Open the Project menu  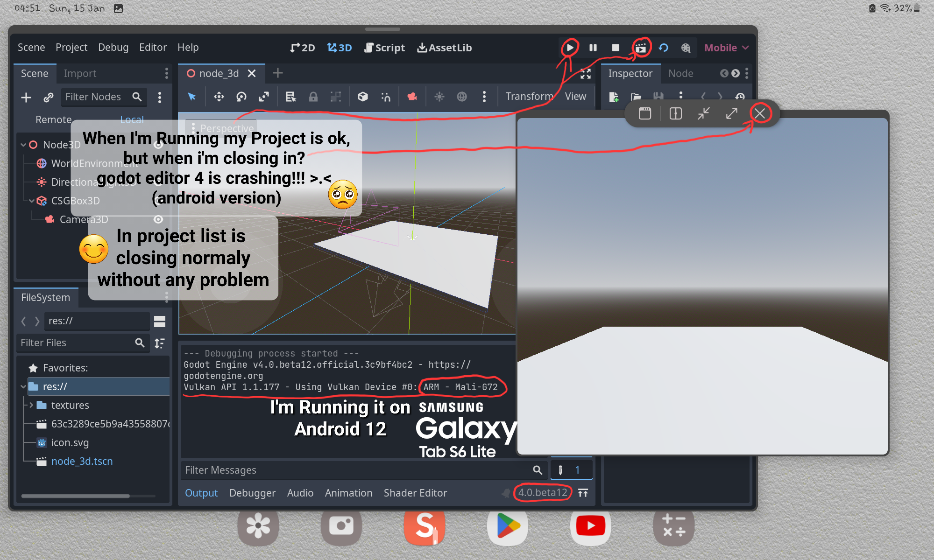click(x=71, y=47)
